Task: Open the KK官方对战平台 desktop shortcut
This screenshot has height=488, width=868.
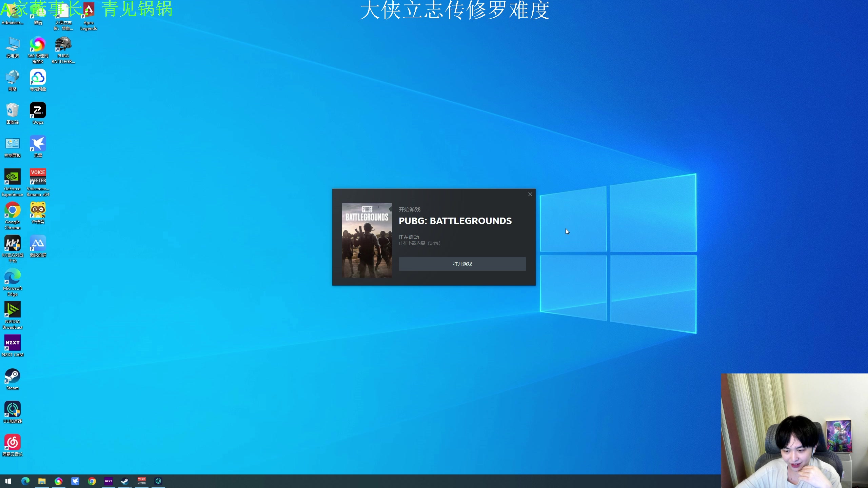Action: tap(13, 249)
